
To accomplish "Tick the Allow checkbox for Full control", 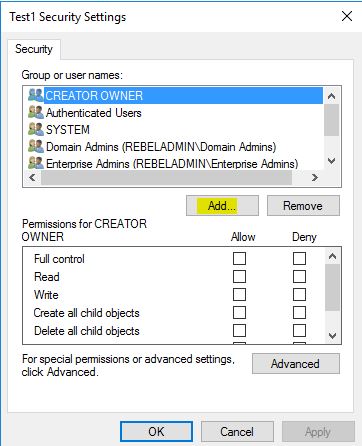I will pos(239,258).
